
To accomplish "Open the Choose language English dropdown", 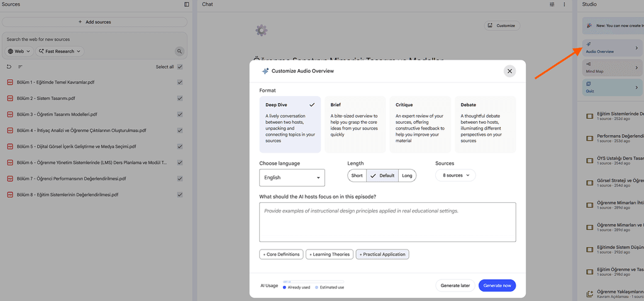I will click(x=292, y=178).
